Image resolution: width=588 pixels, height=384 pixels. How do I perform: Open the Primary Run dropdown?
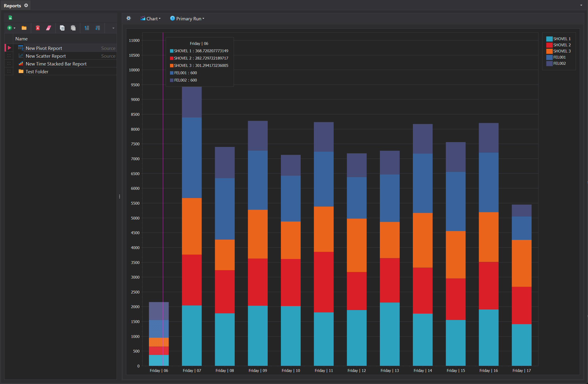coord(187,18)
